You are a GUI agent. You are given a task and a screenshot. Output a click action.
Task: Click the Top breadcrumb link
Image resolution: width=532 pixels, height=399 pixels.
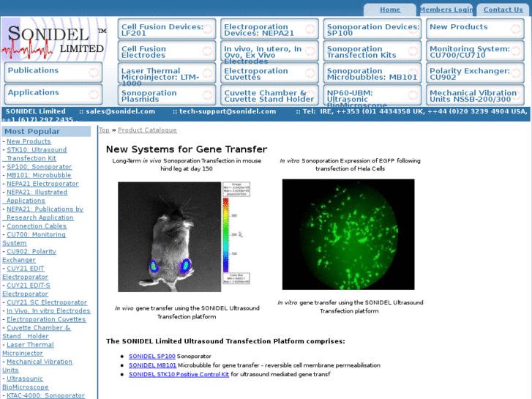[x=104, y=130]
